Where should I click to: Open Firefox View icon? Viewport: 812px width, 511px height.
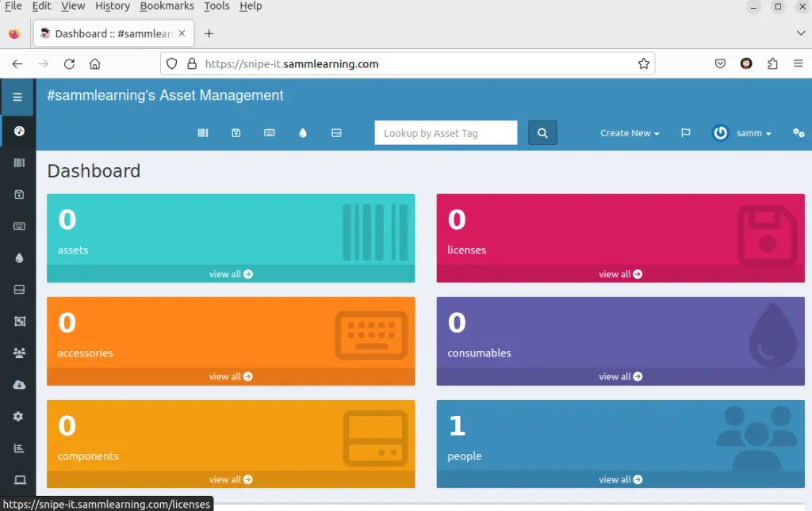pos(14,33)
